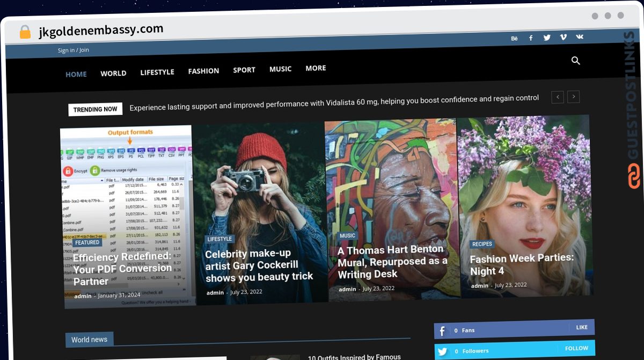Click the padlock icon beside the URL

25,32
